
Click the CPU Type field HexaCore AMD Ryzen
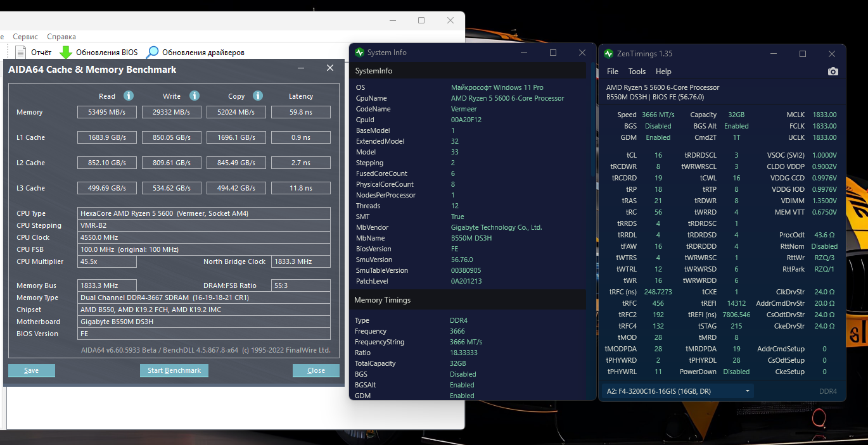(x=204, y=213)
